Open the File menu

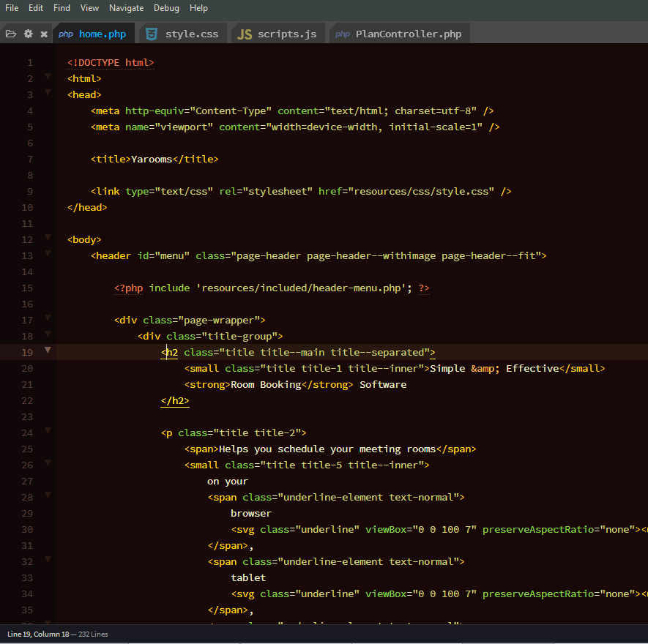[x=12, y=8]
